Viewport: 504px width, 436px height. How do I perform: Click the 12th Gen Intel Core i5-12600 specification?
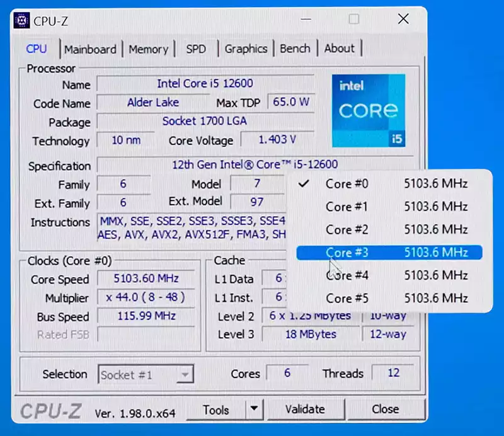pos(255,164)
